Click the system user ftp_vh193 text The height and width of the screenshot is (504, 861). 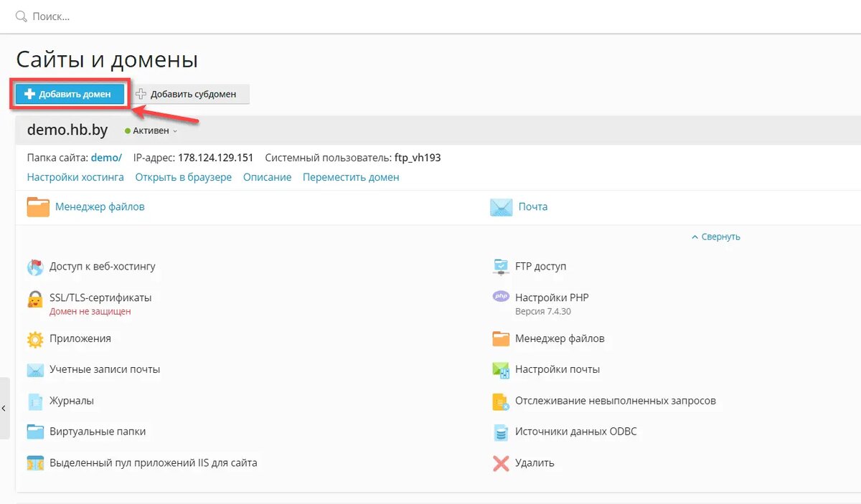(x=418, y=158)
